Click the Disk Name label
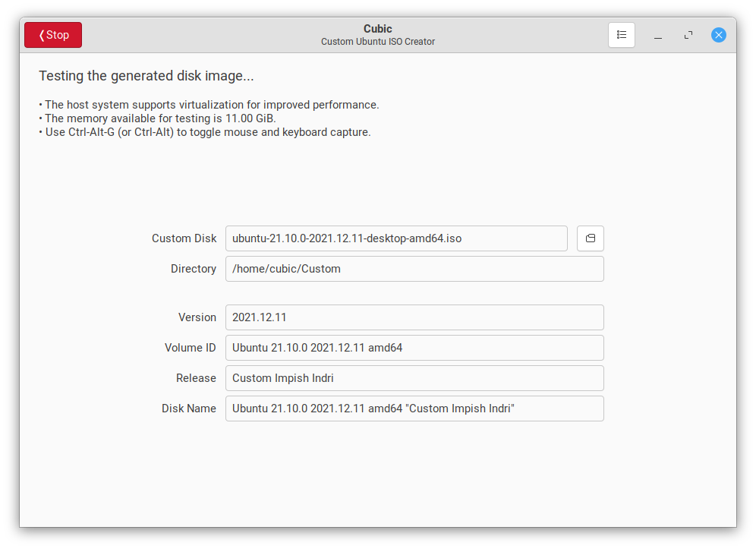756x549 pixels. coord(188,408)
